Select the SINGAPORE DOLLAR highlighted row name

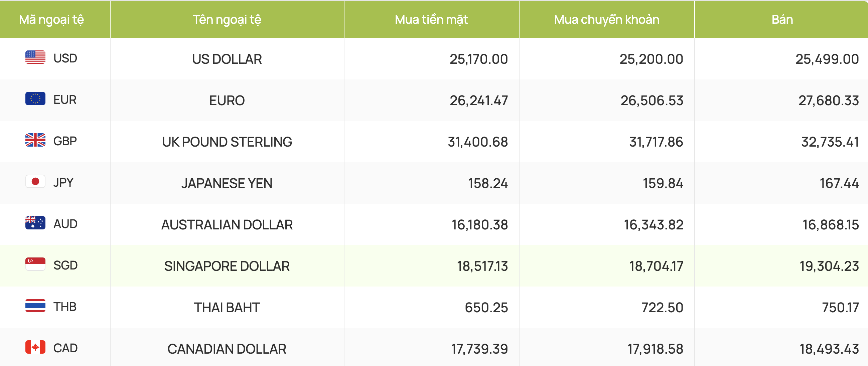[227, 266]
